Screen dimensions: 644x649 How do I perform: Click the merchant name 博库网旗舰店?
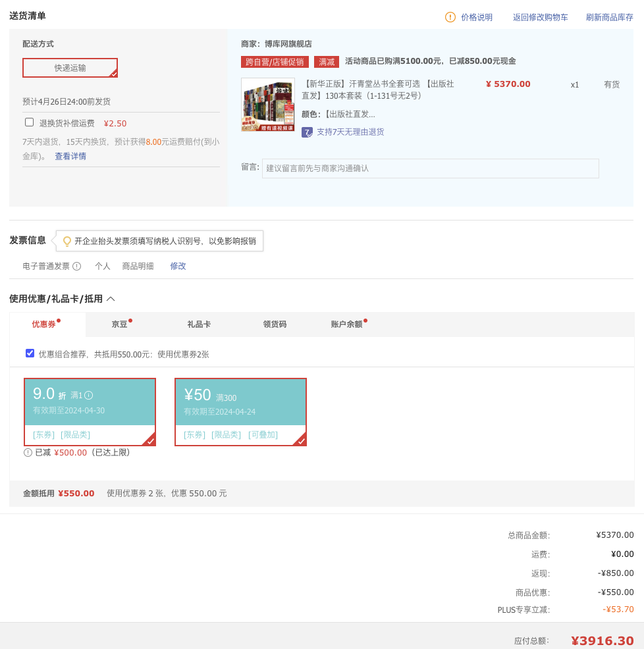tap(288, 44)
